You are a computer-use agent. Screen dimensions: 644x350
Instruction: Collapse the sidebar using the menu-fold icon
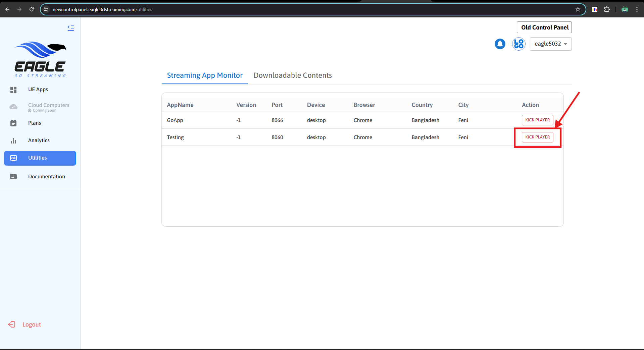pos(70,28)
